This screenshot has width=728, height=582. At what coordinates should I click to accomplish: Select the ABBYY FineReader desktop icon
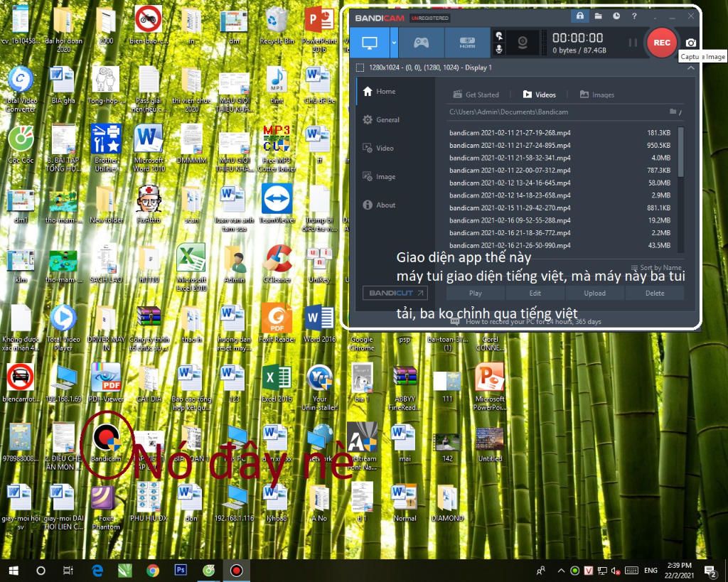(405, 387)
